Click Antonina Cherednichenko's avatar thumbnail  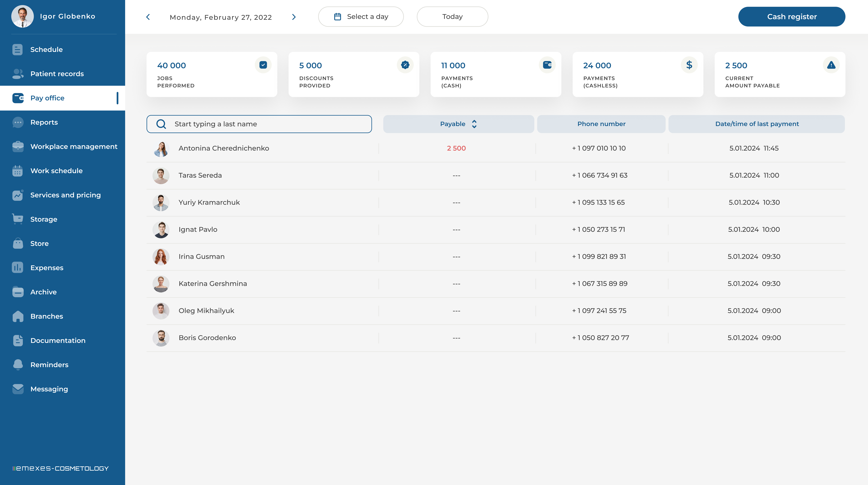161,149
